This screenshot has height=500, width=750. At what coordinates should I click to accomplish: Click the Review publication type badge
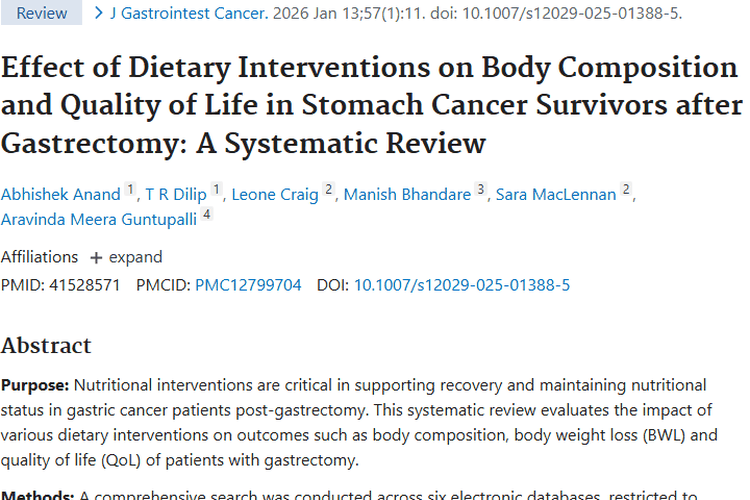(x=42, y=14)
